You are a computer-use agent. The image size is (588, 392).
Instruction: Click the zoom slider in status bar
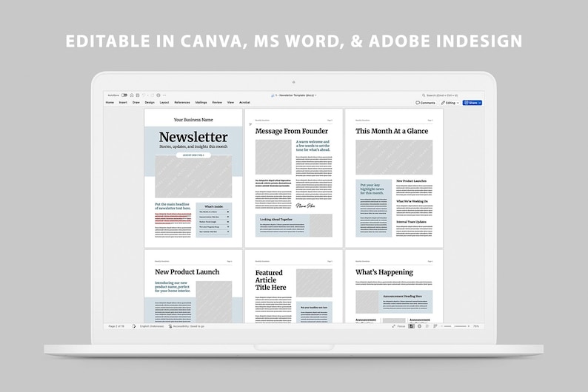point(455,326)
